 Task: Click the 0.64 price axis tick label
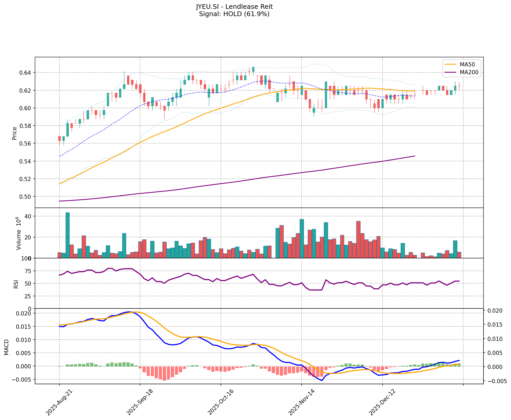(26, 73)
